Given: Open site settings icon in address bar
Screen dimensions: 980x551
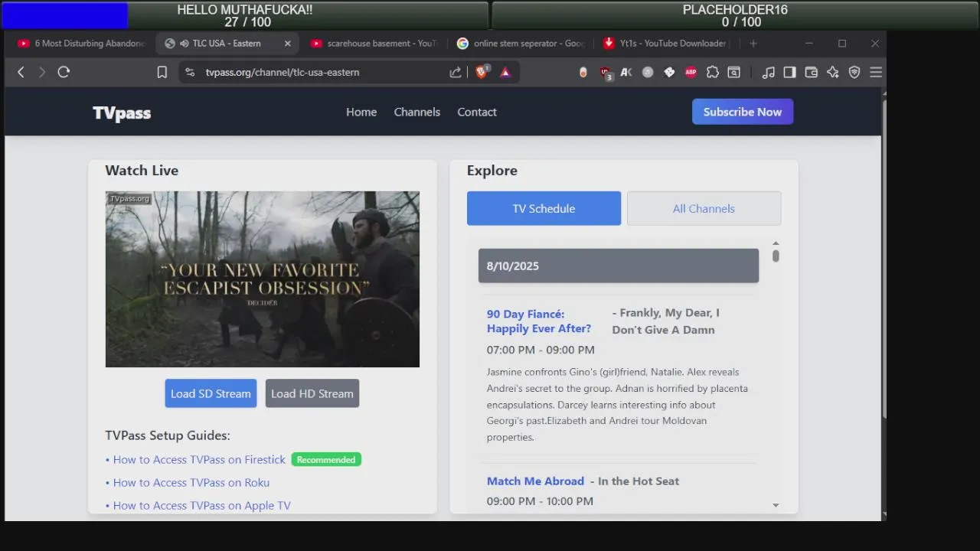Looking at the screenshot, I should (x=190, y=72).
